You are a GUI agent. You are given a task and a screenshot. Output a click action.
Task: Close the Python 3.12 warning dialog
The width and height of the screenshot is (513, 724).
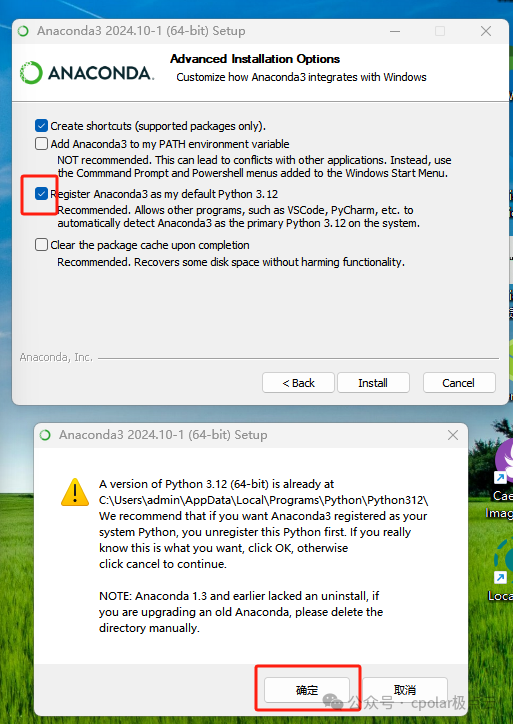point(453,435)
